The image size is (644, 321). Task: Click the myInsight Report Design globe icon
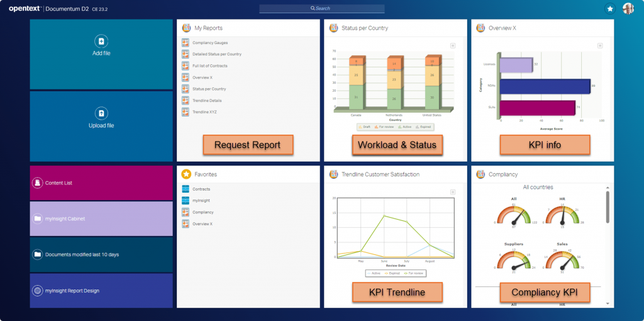tap(37, 291)
